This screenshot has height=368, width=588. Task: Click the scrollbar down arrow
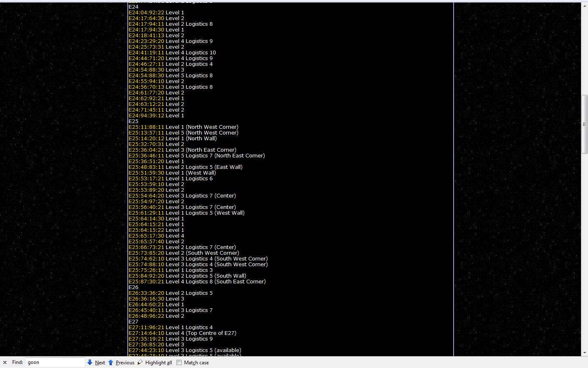coord(584,352)
